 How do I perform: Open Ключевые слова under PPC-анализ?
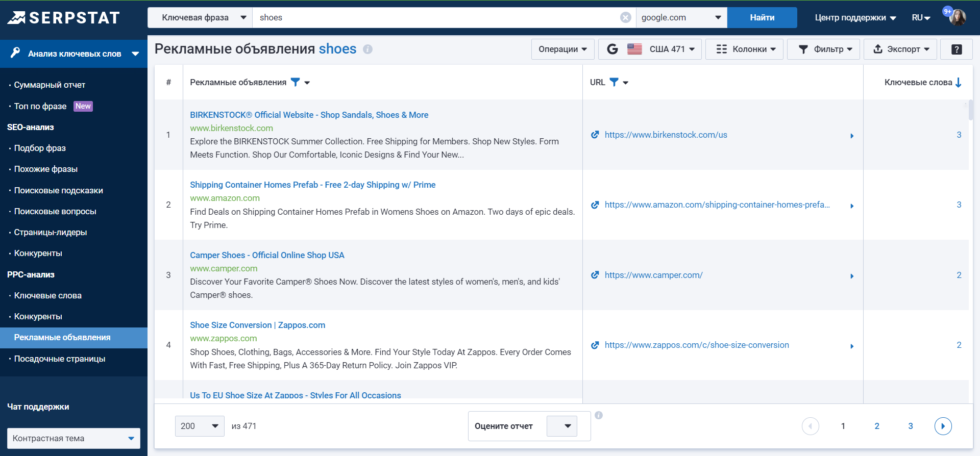[48, 295]
